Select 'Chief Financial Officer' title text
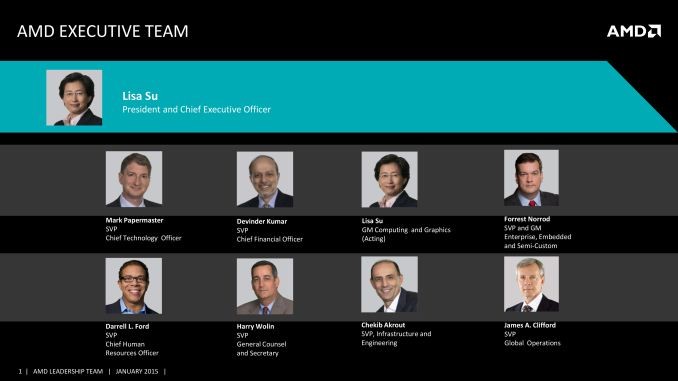Screen dimensions: 678x381 270,239
